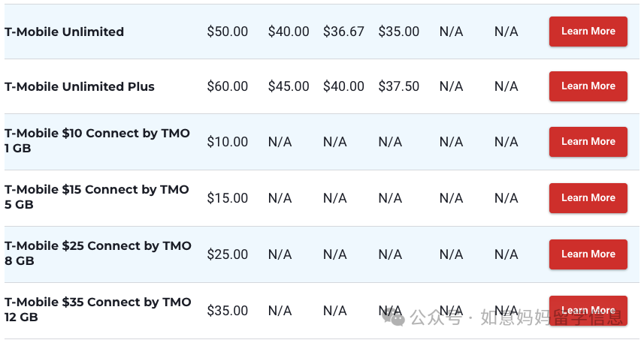The image size is (644, 343).
Task: Select the $60.00 Unlimited Plus price
Action: (x=228, y=86)
